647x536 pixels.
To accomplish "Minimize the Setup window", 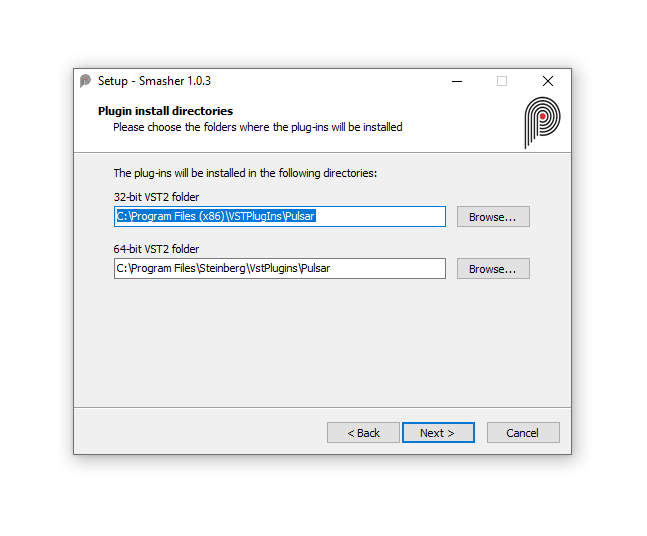I will (x=456, y=81).
